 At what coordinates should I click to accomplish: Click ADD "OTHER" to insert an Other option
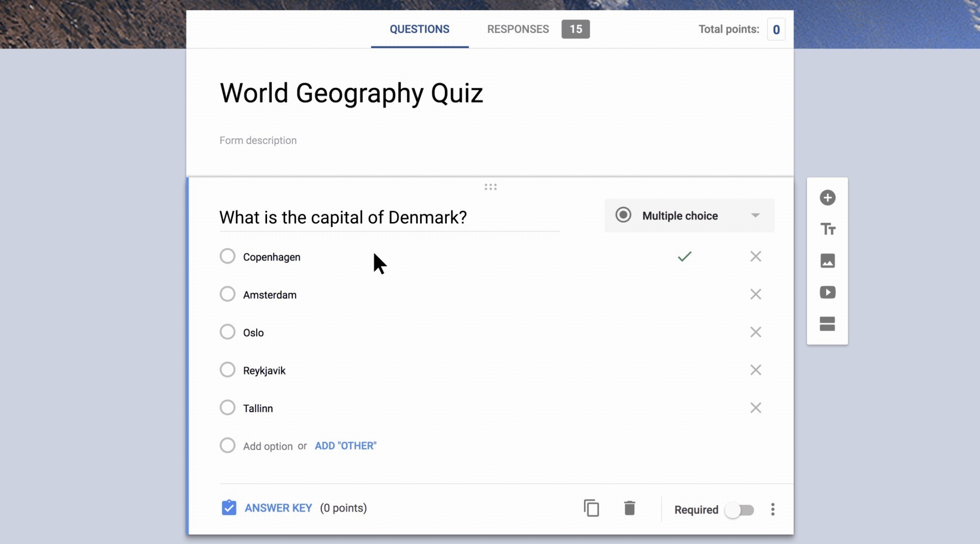[x=345, y=445]
